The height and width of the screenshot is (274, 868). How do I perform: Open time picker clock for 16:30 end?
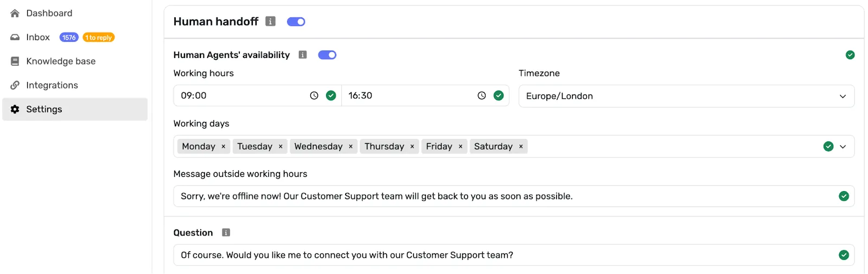481,95
